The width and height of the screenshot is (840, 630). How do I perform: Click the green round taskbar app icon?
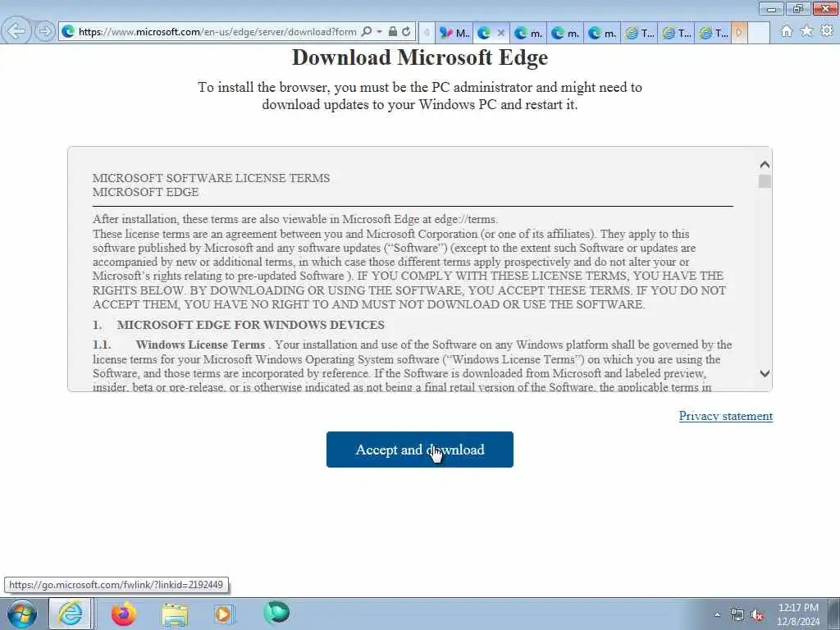tap(276, 613)
